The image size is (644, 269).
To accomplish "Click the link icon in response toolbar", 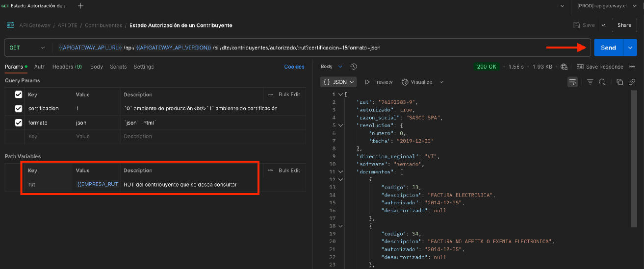I will pyautogui.click(x=632, y=82).
